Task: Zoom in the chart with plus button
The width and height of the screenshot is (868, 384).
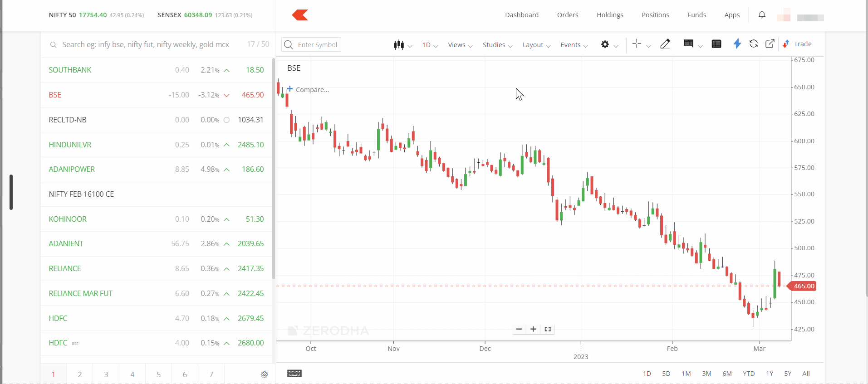Action: 533,329
